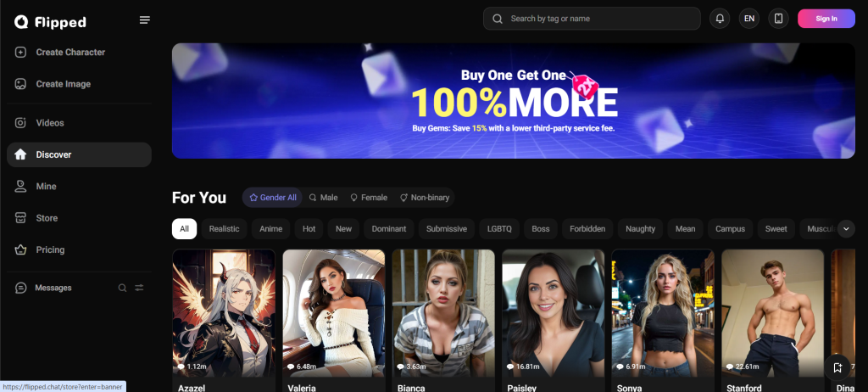Open Messages filter settings icon
The height and width of the screenshot is (392, 868).
coord(139,288)
